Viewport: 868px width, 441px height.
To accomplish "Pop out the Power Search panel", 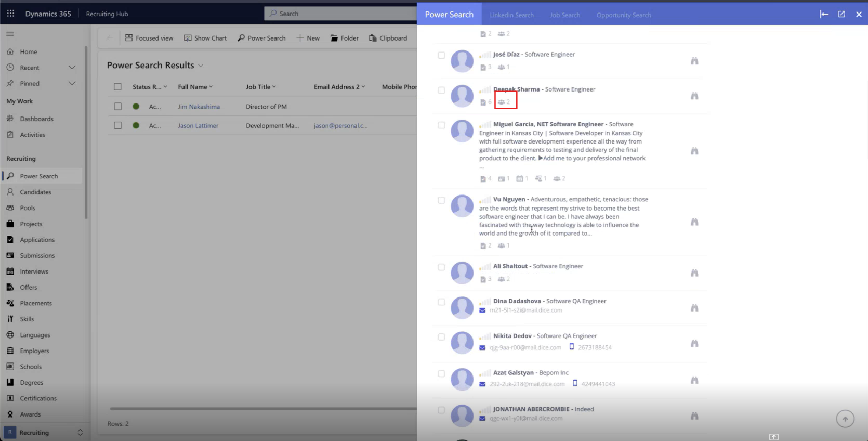I will 841,14.
